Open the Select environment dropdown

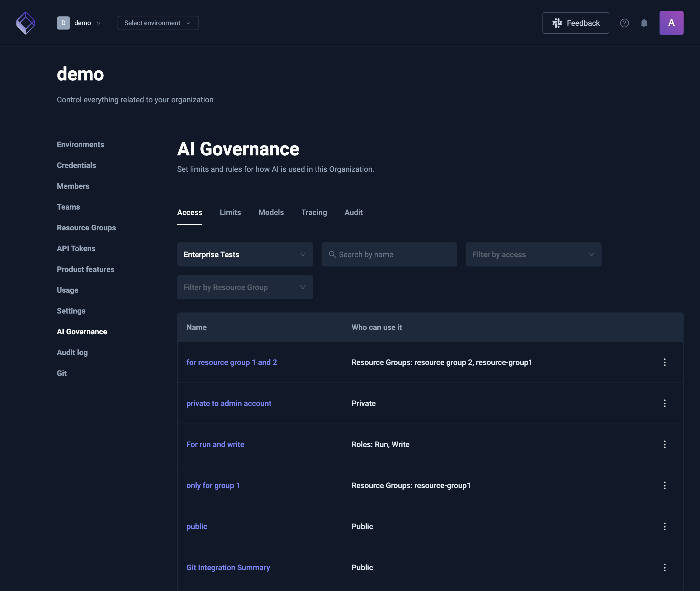click(x=158, y=23)
